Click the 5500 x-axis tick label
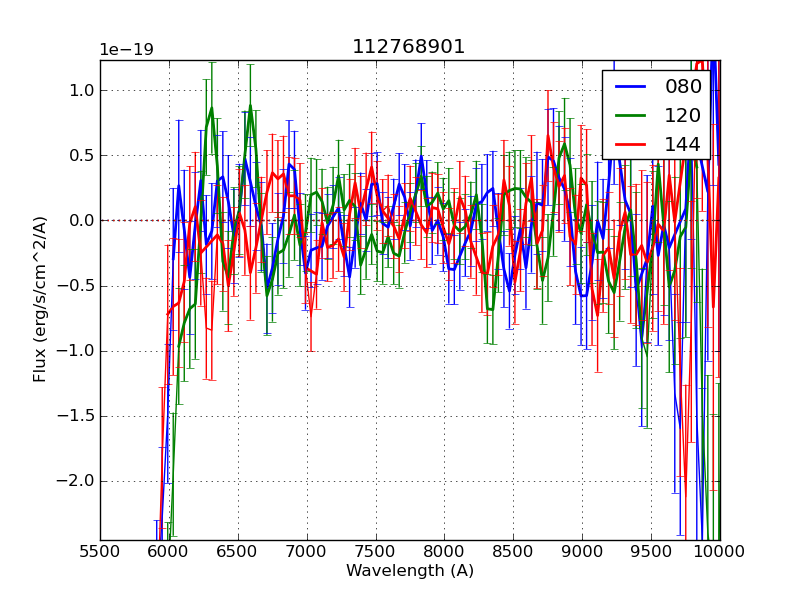 pyautogui.click(x=100, y=551)
